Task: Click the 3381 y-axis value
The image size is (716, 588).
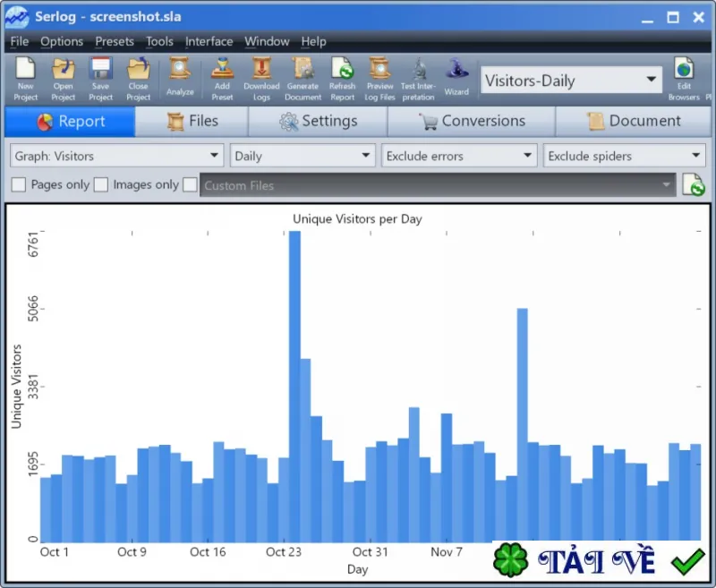Action: tap(33, 387)
